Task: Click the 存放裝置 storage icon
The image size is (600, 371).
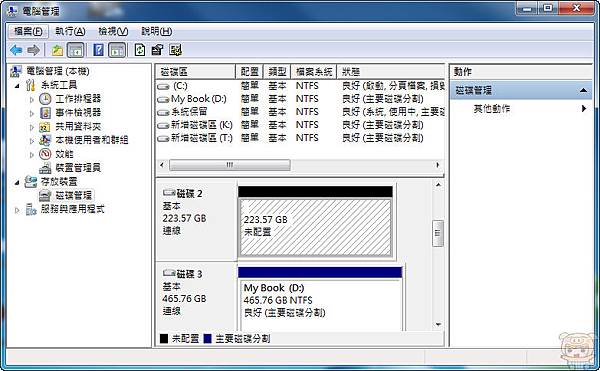Action: pos(31,182)
